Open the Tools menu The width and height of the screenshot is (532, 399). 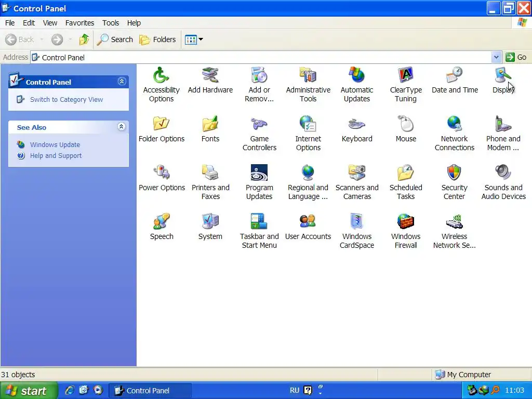(111, 23)
